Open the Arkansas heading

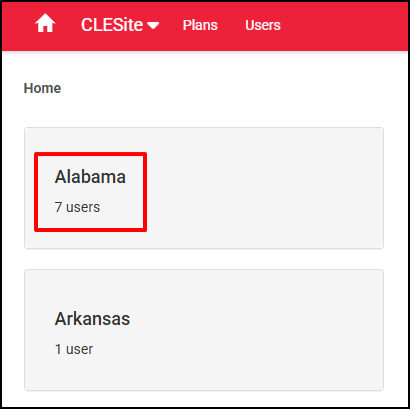[92, 319]
